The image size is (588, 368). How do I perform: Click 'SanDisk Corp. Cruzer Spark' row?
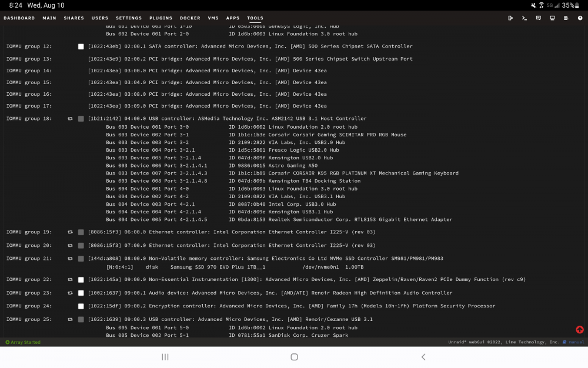click(x=227, y=336)
